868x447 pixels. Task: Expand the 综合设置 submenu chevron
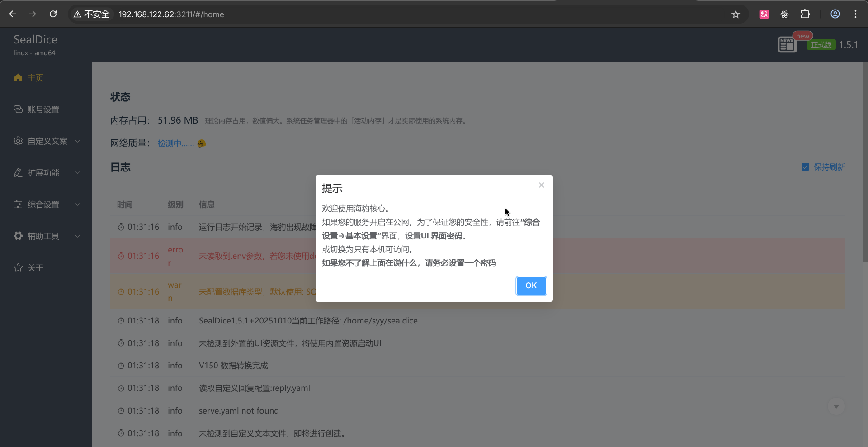click(78, 204)
